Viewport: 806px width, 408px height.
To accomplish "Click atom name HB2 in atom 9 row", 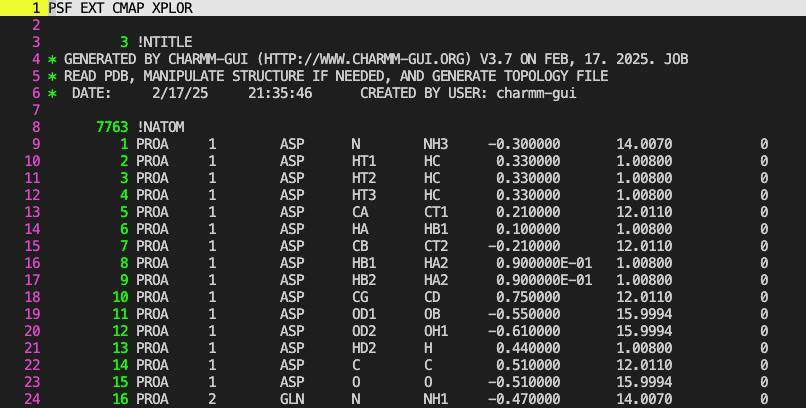I will coord(364,280).
